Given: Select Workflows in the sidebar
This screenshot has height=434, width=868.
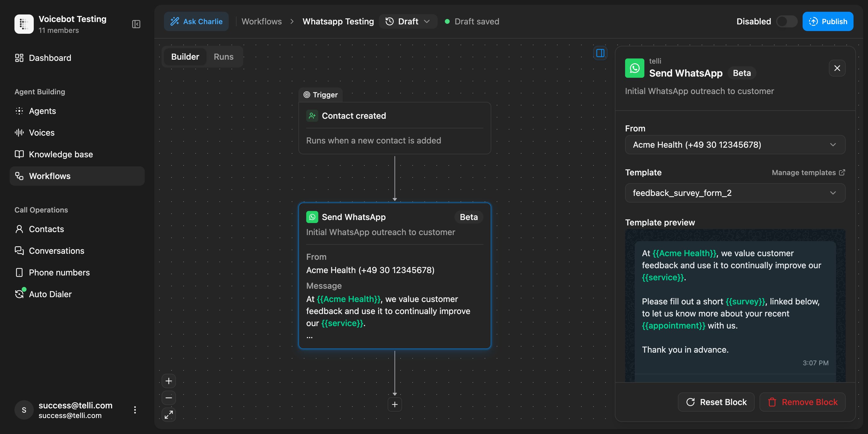Looking at the screenshot, I should (x=77, y=176).
